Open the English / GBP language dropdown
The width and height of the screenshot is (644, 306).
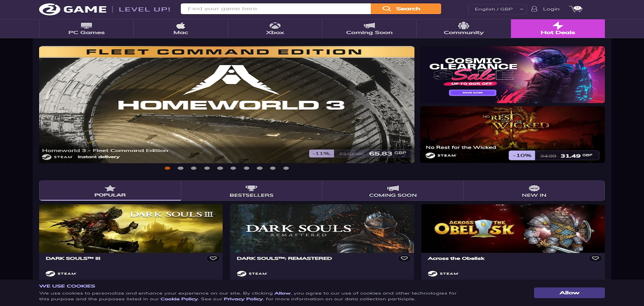coord(497,9)
